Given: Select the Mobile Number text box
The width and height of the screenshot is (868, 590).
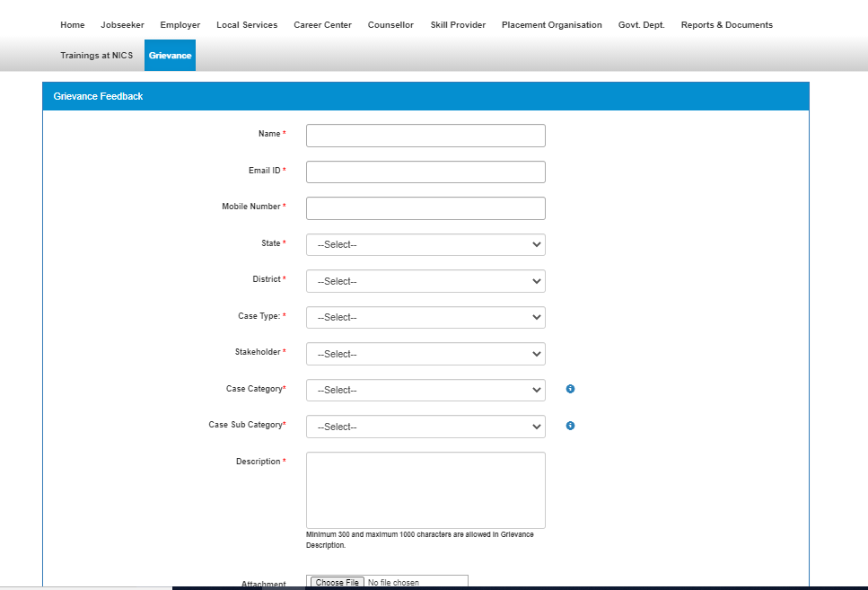Looking at the screenshot, I should coord(425,208).
